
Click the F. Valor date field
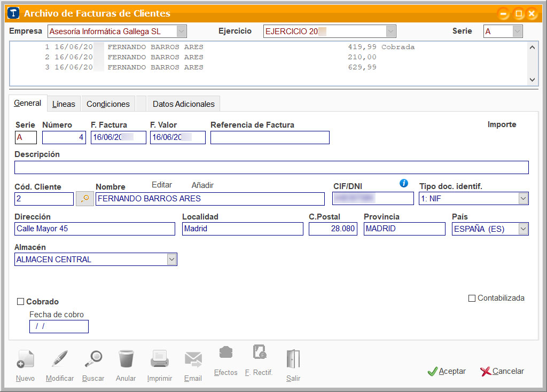(177, 137)
